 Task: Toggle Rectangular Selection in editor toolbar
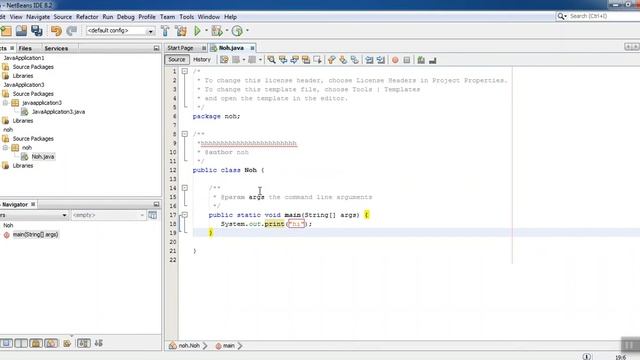point(317,60)
